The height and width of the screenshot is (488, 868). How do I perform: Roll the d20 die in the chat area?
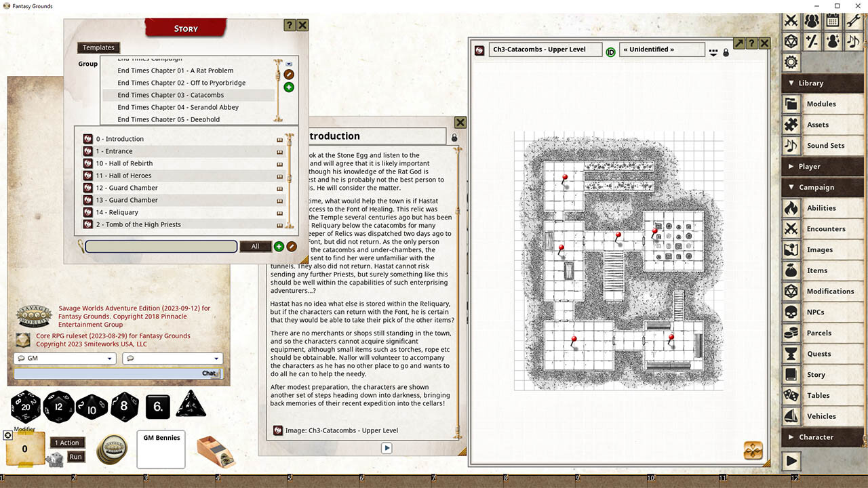(25, 407)
